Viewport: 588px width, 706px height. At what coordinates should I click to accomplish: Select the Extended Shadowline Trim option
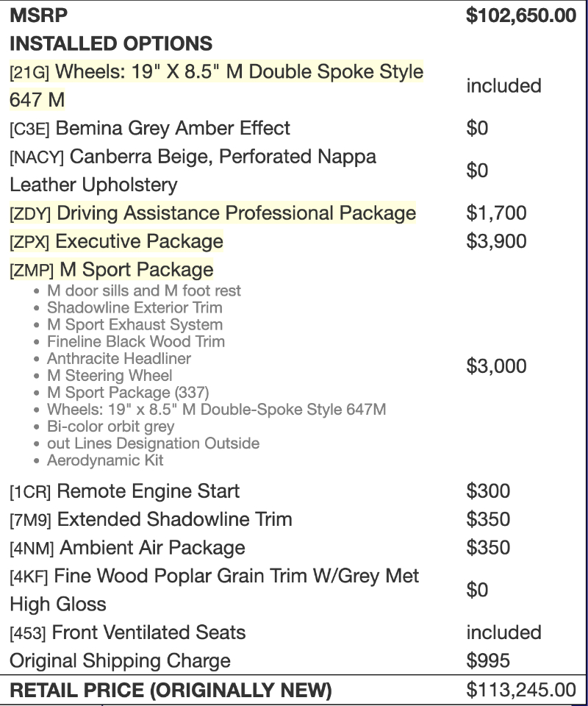[174, 519]
